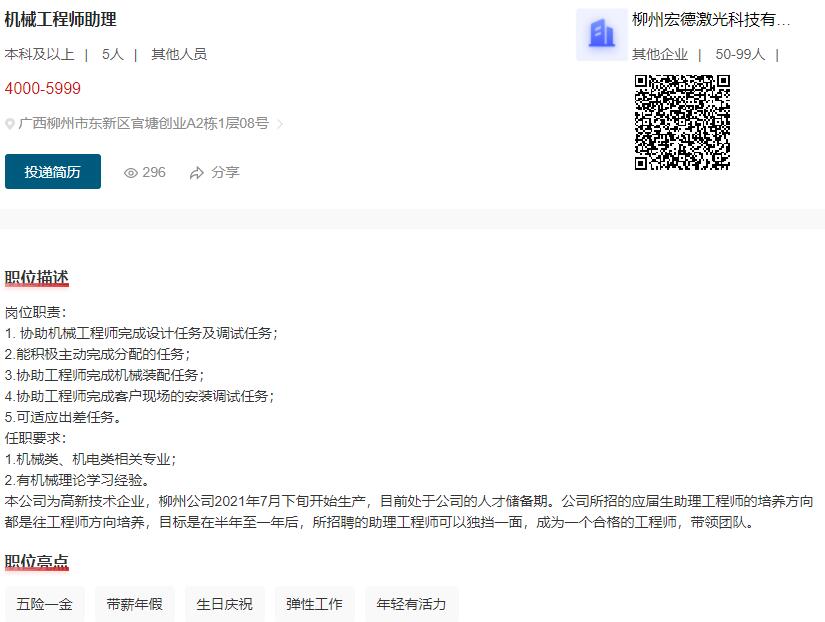
Task: Expand the address chevron arrow
Action: 280,124
